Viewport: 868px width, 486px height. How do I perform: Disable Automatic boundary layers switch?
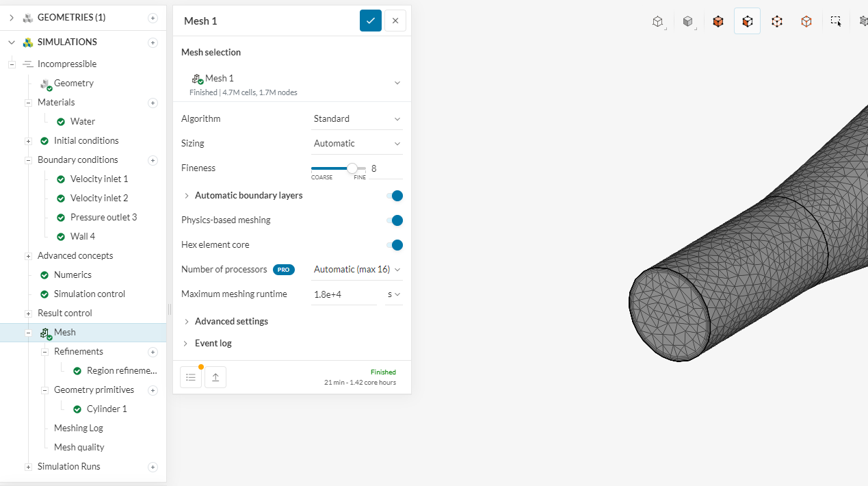395,195
